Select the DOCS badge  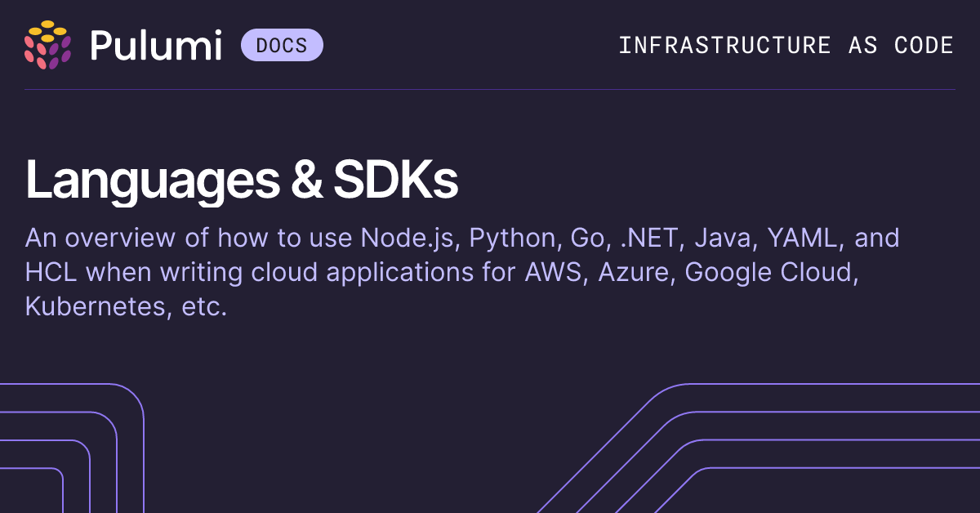pyautogui.click(x=282, y=45)
